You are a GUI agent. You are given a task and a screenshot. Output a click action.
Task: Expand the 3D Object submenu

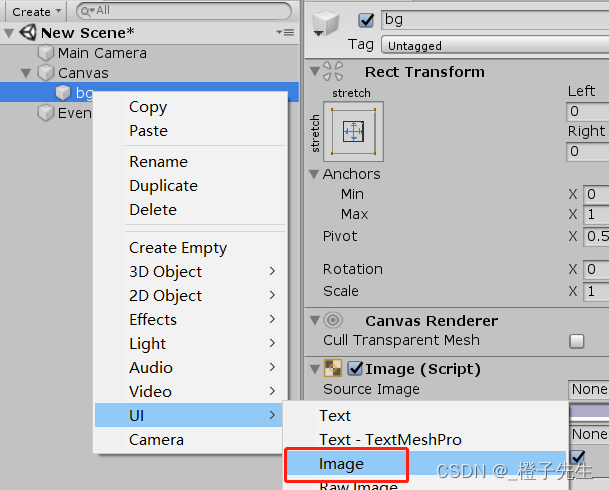pyautogui.click(x=188, y=271)
